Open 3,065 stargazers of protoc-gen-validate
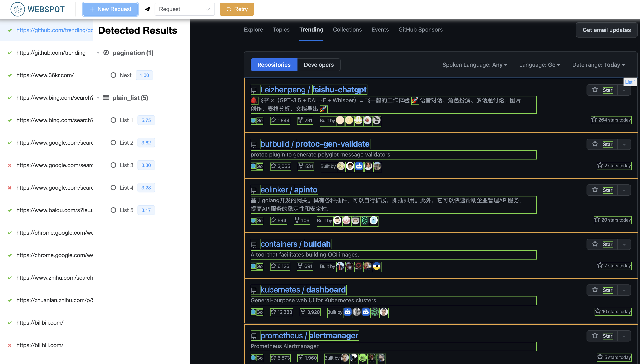The width and height of the screenshot is (640, 364). click(x=280, y=166)
